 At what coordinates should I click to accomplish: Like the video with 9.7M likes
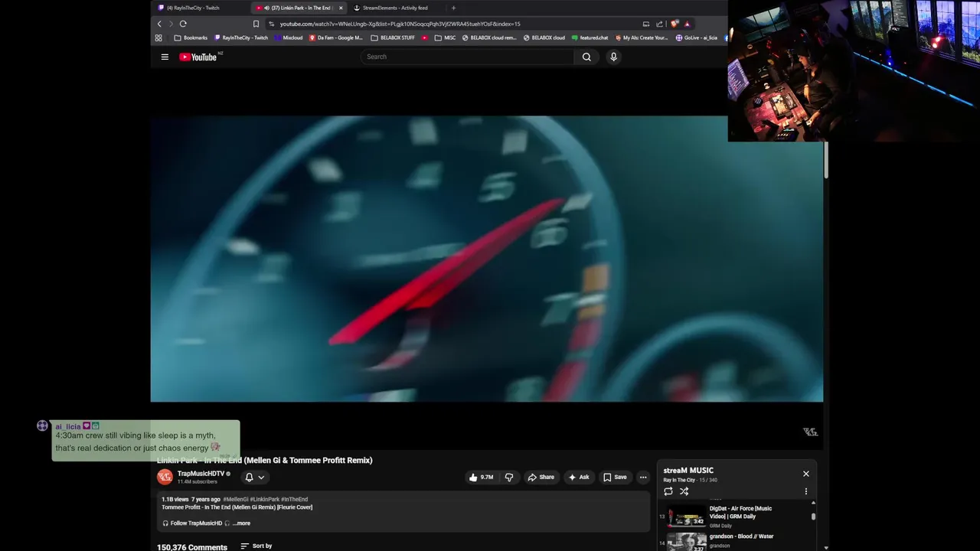(x=481, y=477)
